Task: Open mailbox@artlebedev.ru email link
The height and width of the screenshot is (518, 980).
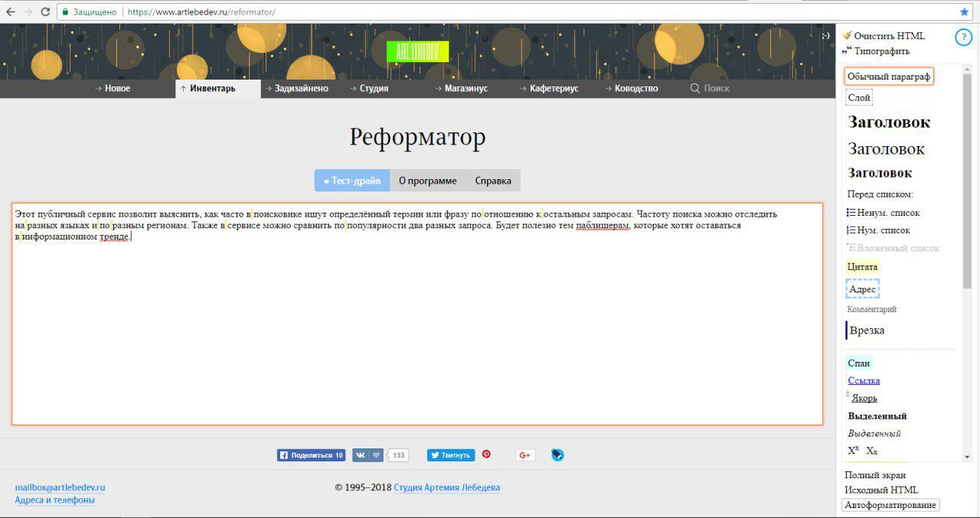Action: point(60,487)
